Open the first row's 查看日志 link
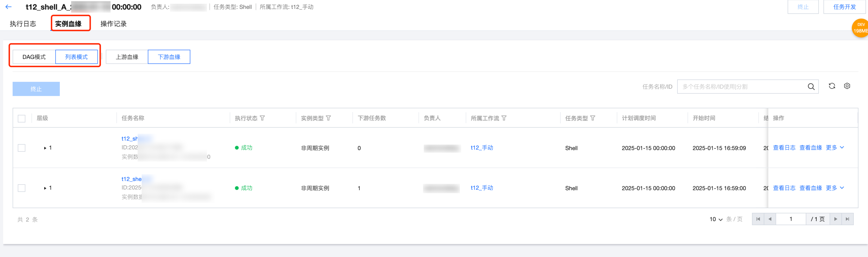 (x=784, y=148)
